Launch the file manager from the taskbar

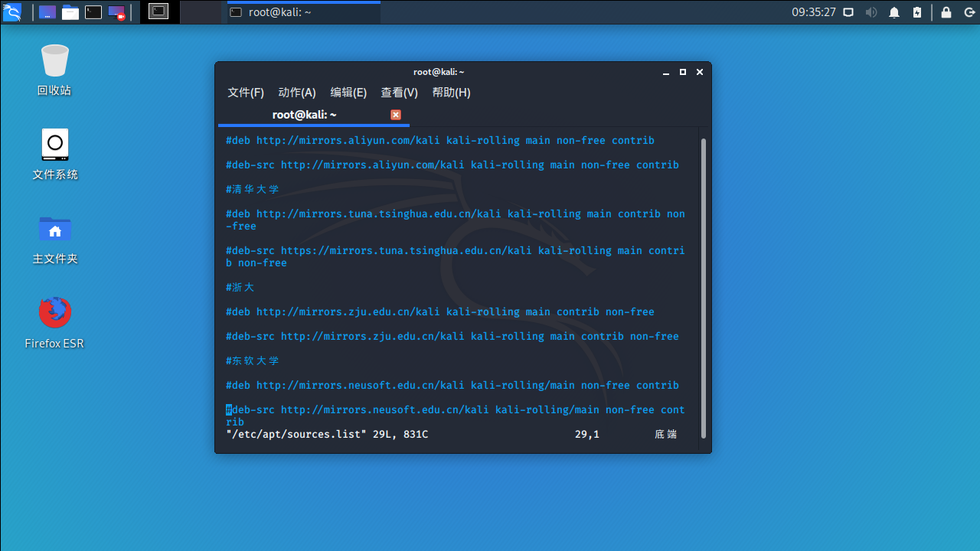click(x=47, y=11)
